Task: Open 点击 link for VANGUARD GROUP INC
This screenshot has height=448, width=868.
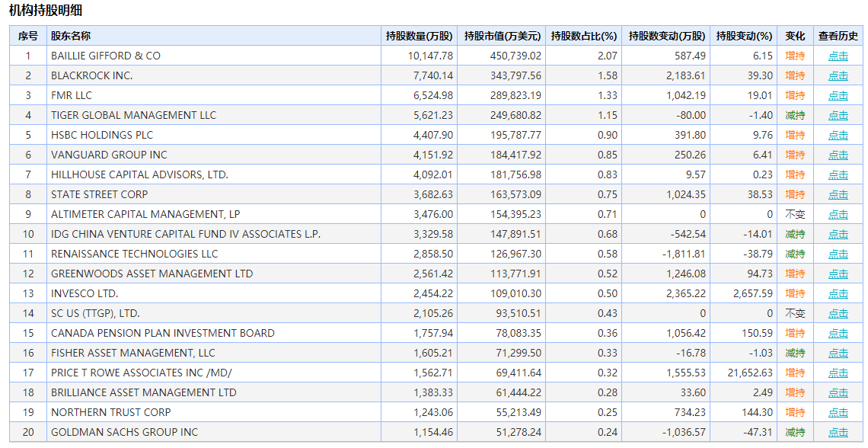Action: (x=838, y=155)
